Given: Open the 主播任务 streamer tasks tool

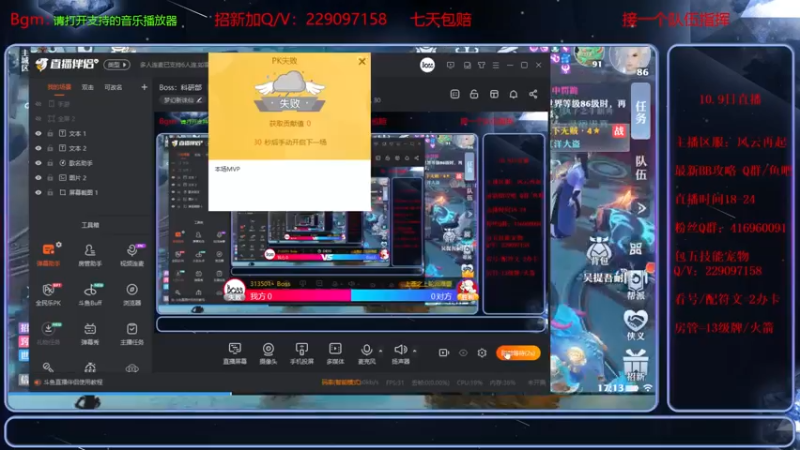Looking at the screenshot, I should point(132,333).
